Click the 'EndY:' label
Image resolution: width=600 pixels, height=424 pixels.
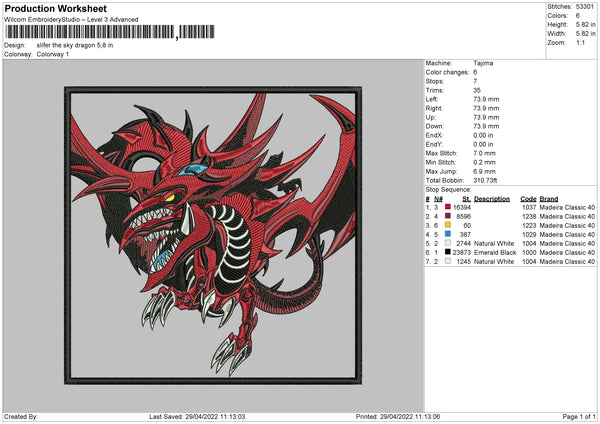434,144
